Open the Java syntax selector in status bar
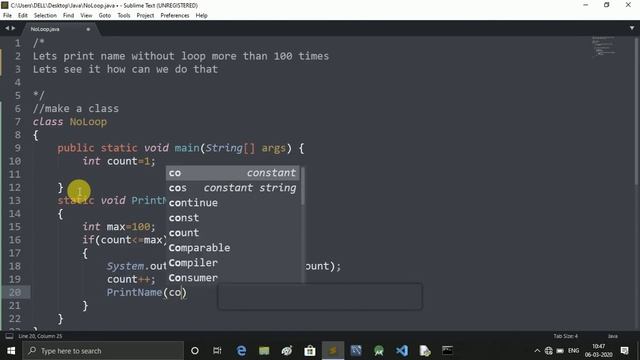The width and height of the screenshot is (640, 360). point(613,336)
